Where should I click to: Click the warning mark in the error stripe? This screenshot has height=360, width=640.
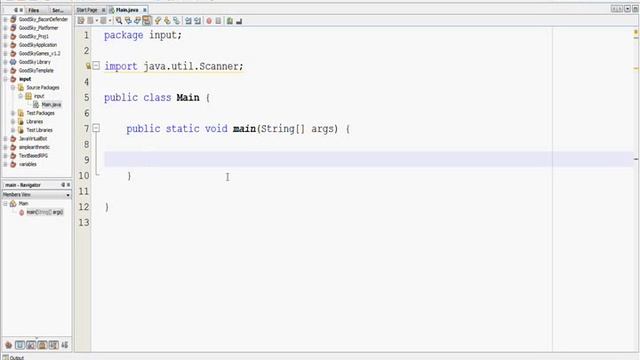coord(636,68)
